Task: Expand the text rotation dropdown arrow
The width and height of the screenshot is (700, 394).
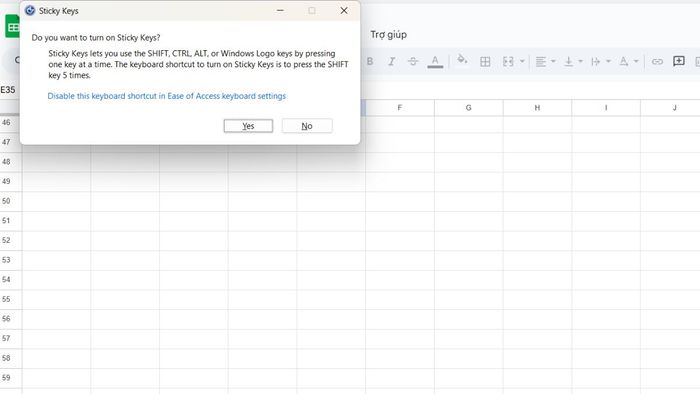Action: point(636,61)
